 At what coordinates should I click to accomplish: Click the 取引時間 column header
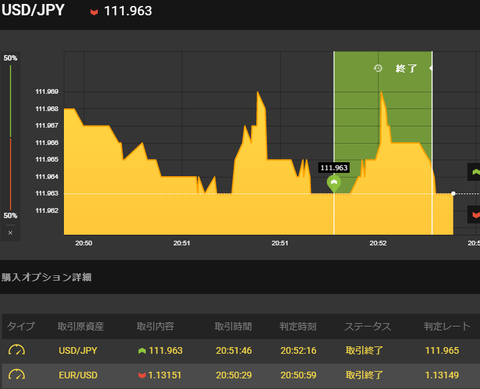[x=233, y=326]
